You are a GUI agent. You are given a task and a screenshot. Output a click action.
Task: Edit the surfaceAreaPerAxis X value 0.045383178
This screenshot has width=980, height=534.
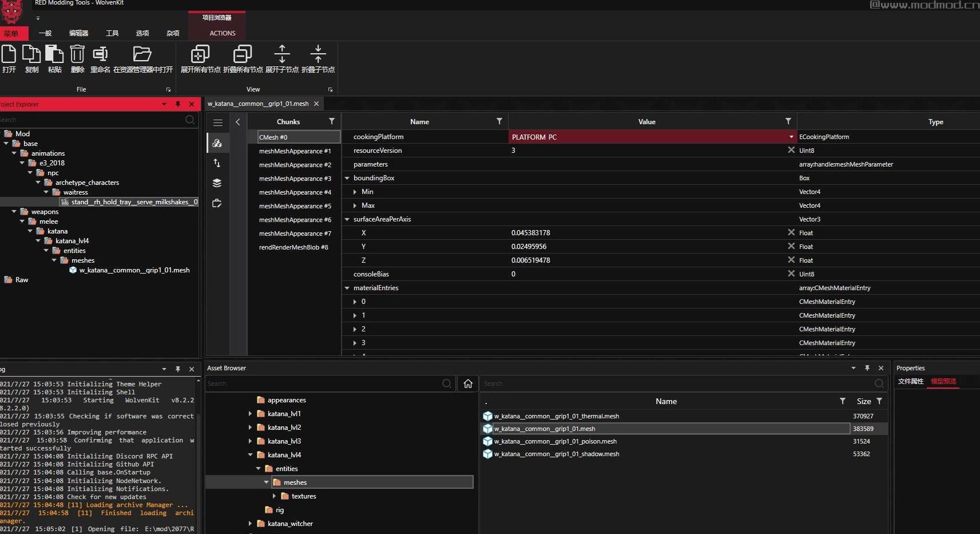(531, 233)
